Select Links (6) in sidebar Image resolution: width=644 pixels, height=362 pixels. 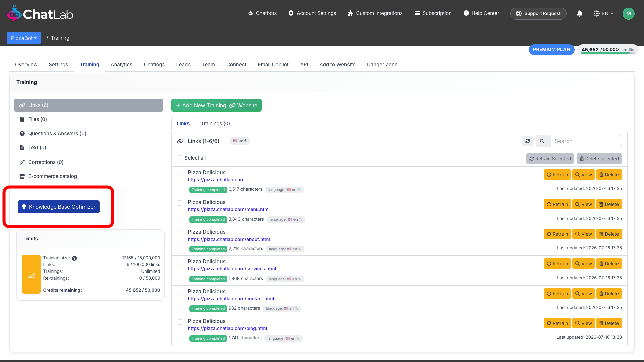(89, 105)
